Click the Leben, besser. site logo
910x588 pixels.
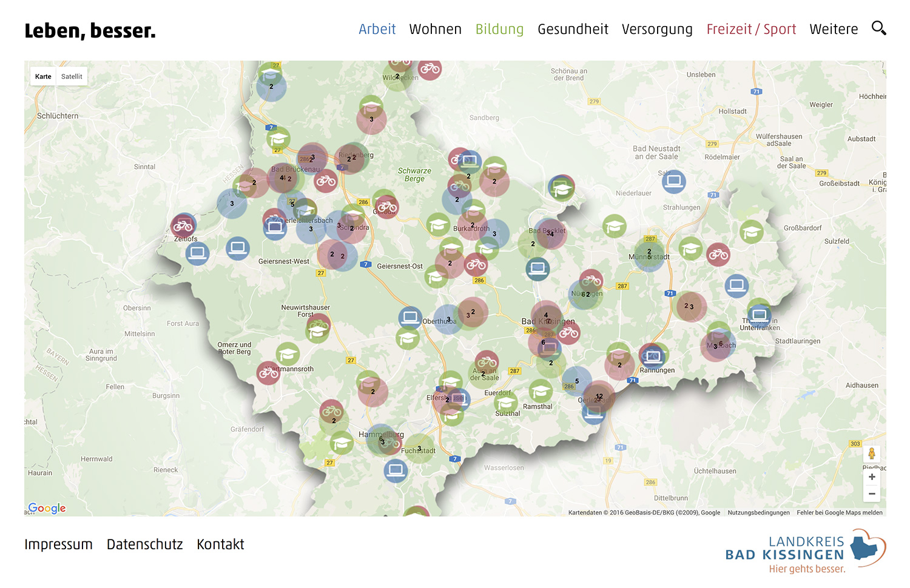[90, 30]
